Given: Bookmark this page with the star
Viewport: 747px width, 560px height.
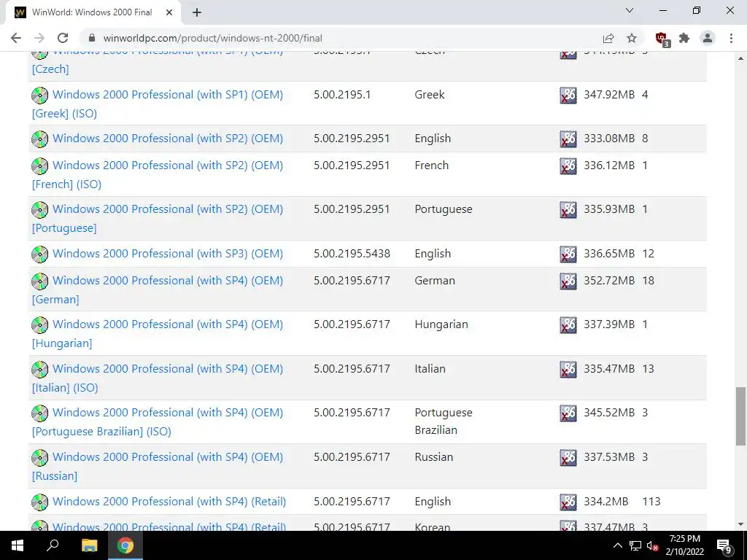Looking at the screenshot, I should [632, 38].
